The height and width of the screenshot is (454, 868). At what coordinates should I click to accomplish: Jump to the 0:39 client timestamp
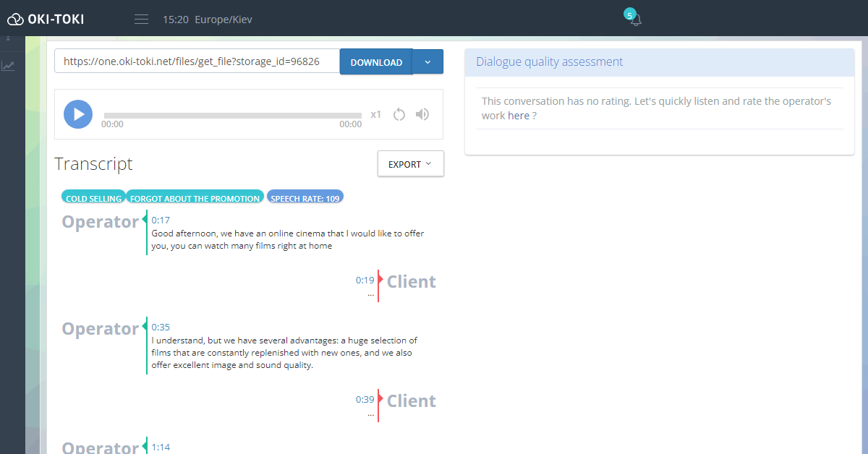365,400
